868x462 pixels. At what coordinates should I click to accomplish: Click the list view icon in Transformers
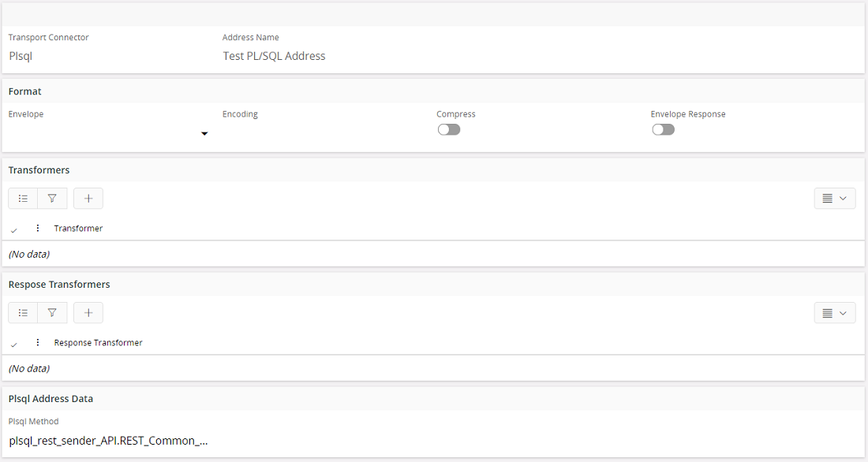[23, 199]
